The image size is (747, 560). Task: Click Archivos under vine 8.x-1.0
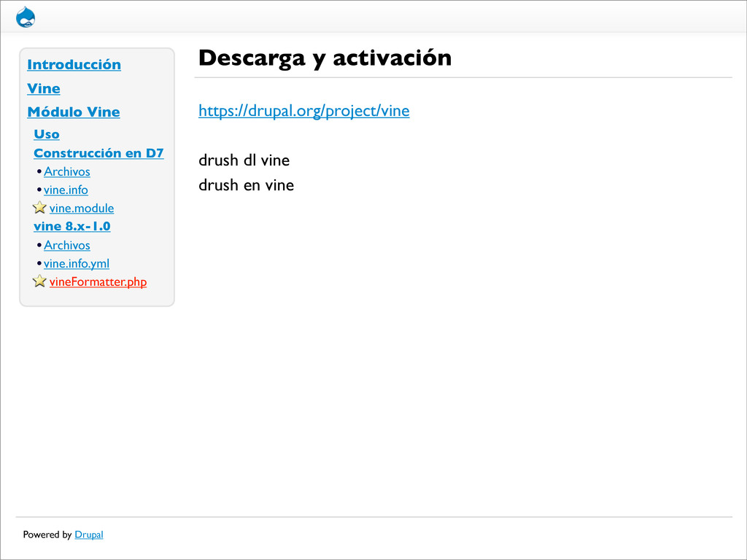click(66, 245)
